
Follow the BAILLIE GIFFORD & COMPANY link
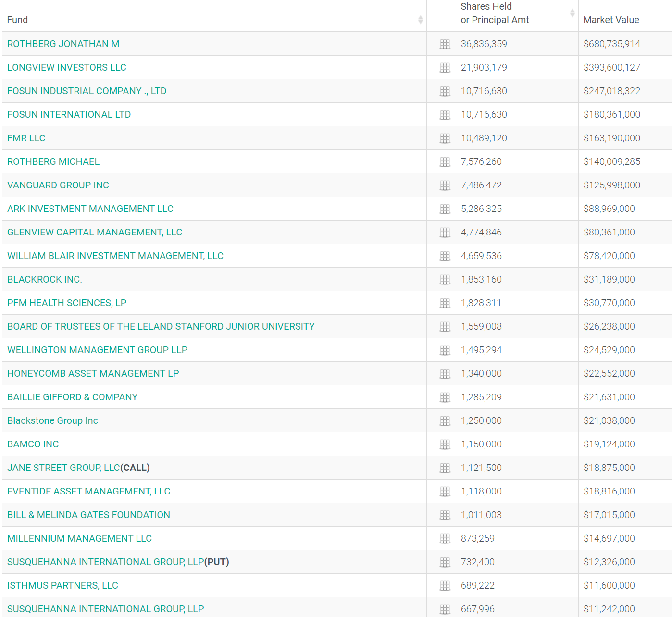[73, 397]
